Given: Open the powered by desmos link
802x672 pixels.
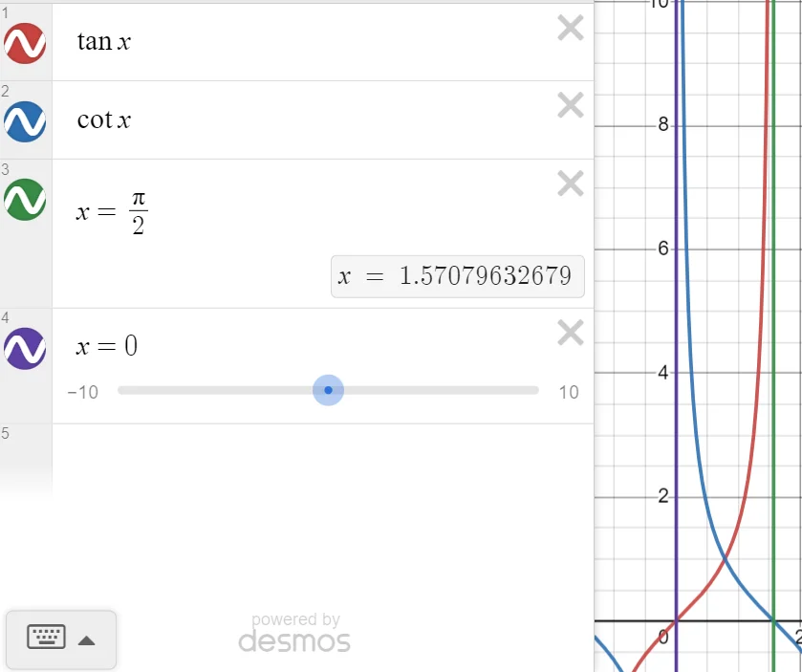Looking at the screenshot, I should tap(294, 634).
